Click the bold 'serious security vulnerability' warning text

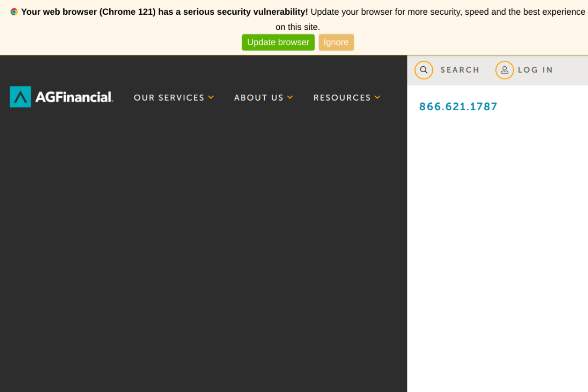coord(164,12)
